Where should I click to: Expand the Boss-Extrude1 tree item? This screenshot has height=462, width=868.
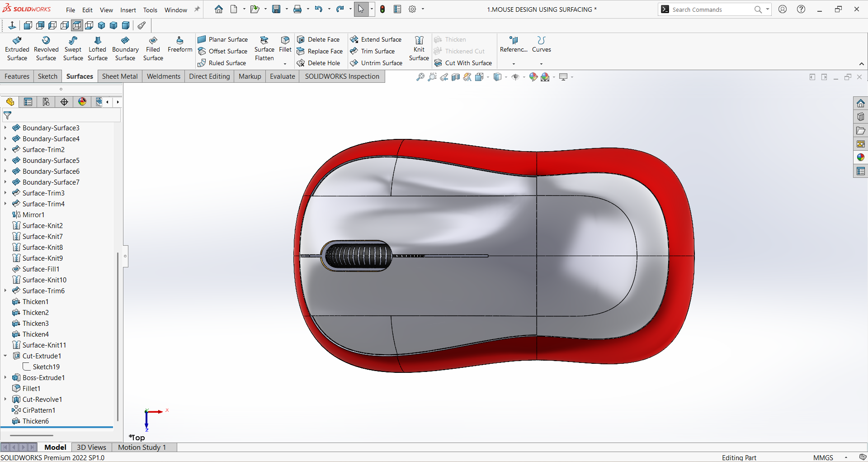point(5,378)
